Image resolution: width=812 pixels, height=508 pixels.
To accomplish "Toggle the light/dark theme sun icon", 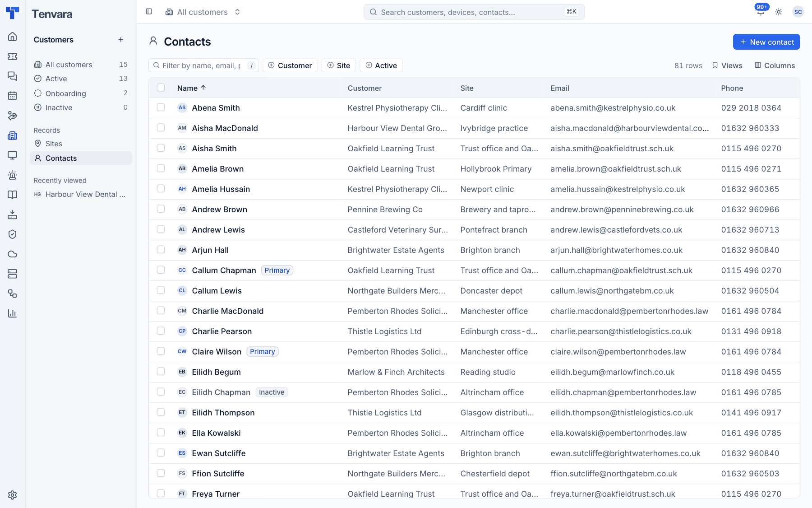I will [779, 12].
